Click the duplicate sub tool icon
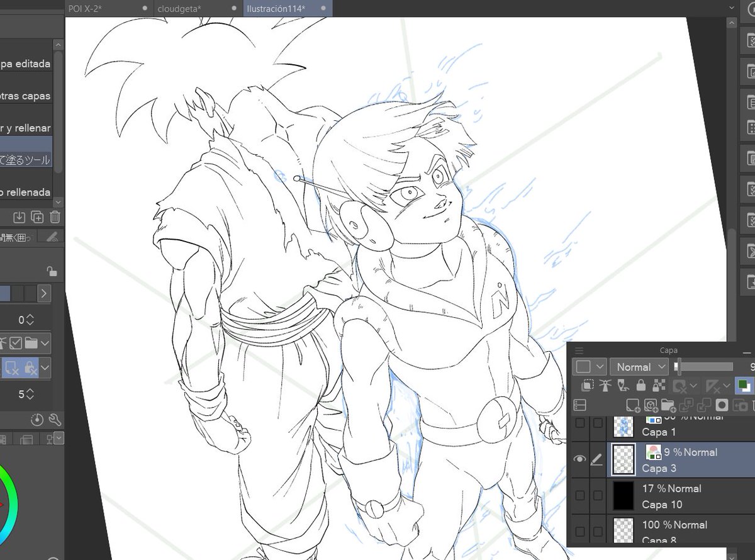 pyautogui.click(x=37, y=217)
